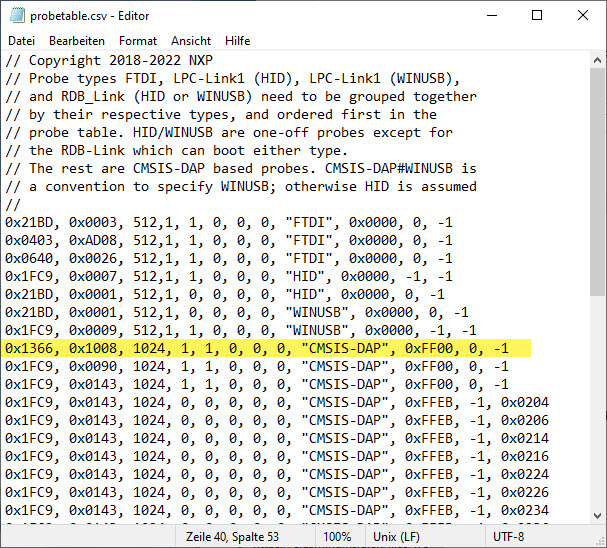This screenshot has height=548, width=607.
Task: Click the scrollbar down arrow
Action: click(597, 515)
